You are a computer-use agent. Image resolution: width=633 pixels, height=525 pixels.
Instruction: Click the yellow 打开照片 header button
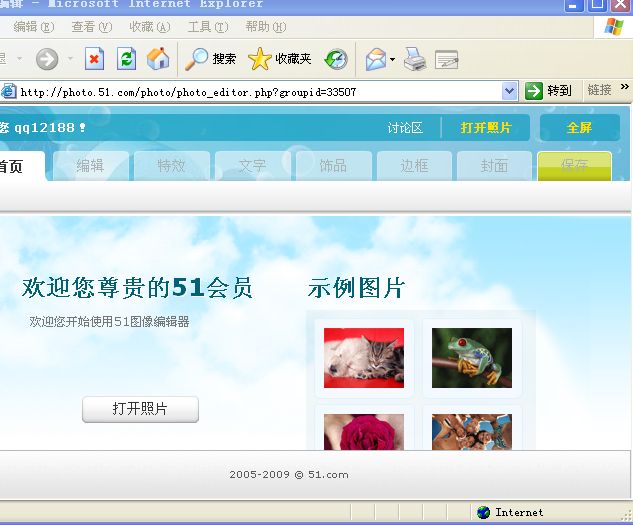(x=486, y=128)
